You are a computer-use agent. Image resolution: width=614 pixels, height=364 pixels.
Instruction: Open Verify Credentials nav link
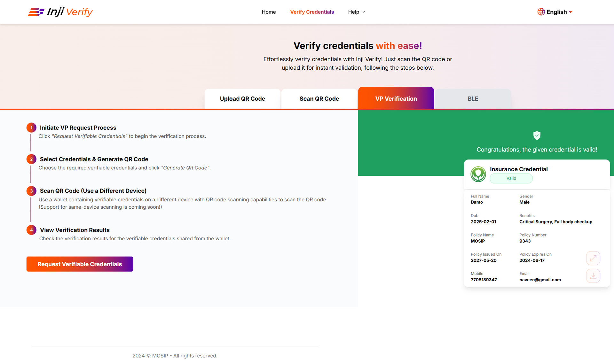(x=312, y=12)
